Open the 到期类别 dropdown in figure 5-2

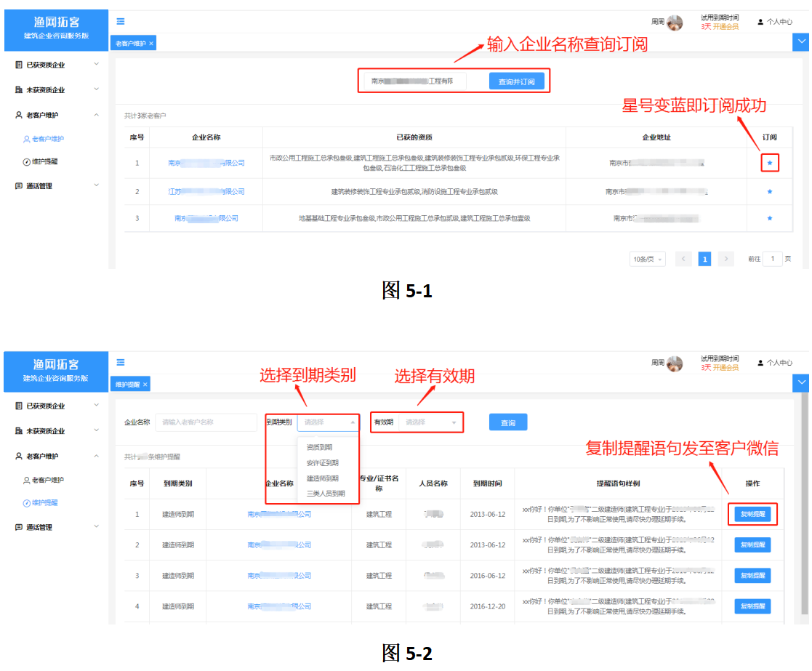(329, 422)
